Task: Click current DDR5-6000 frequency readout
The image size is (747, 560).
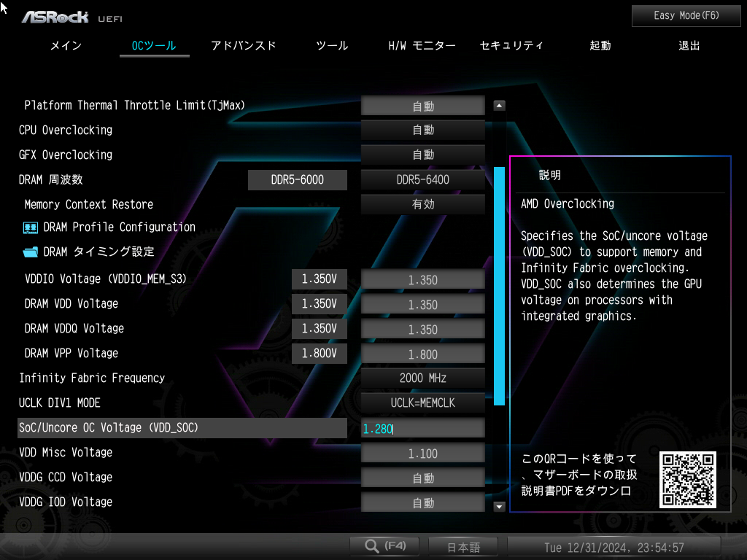Action: click(x=298, y=180)
